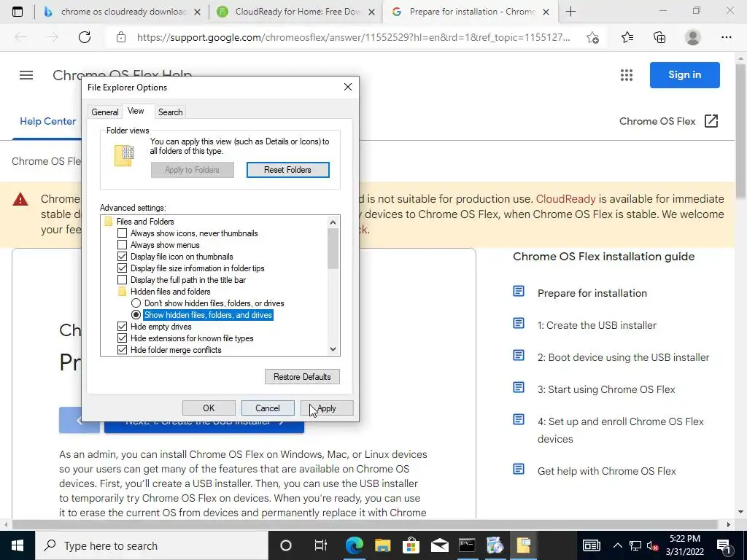Switch to CloudReady for Home browser tab
Viewport: 747px width, 560px height.
pyautogui.click(x=298, y=12)
